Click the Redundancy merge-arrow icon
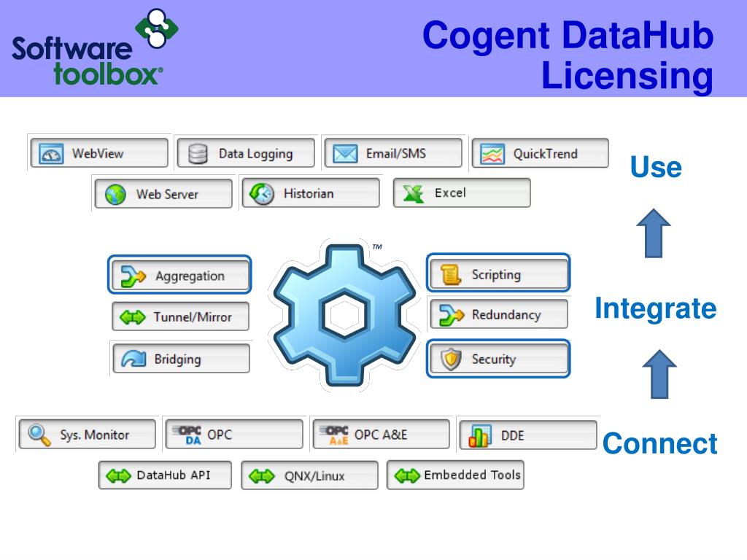The image size is (747, 560). click(x=451, y=315)
